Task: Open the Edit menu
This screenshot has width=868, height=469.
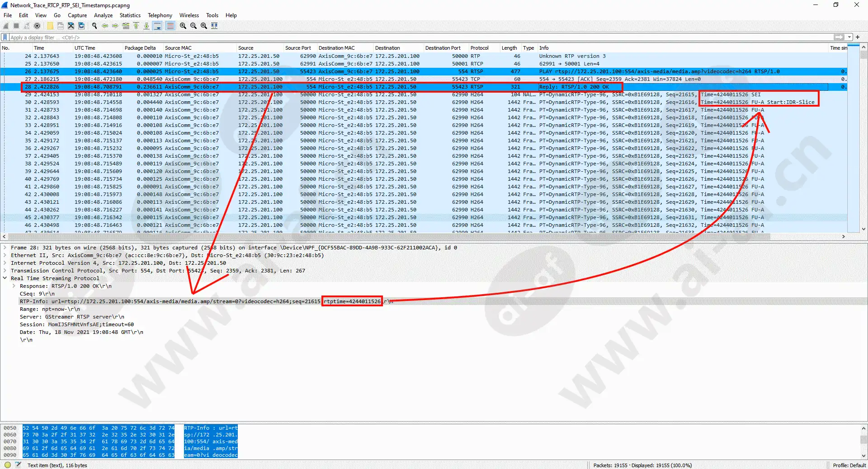Action: click(x=24, y=15)
